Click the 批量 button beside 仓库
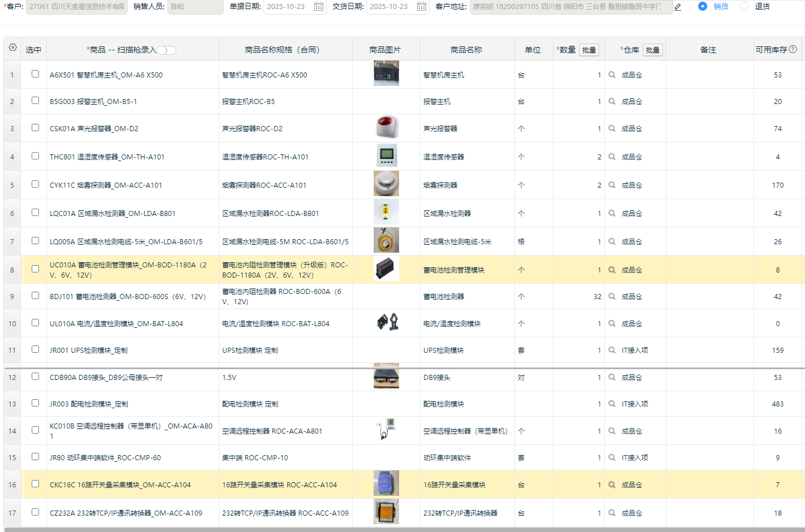 pos(653,50)
